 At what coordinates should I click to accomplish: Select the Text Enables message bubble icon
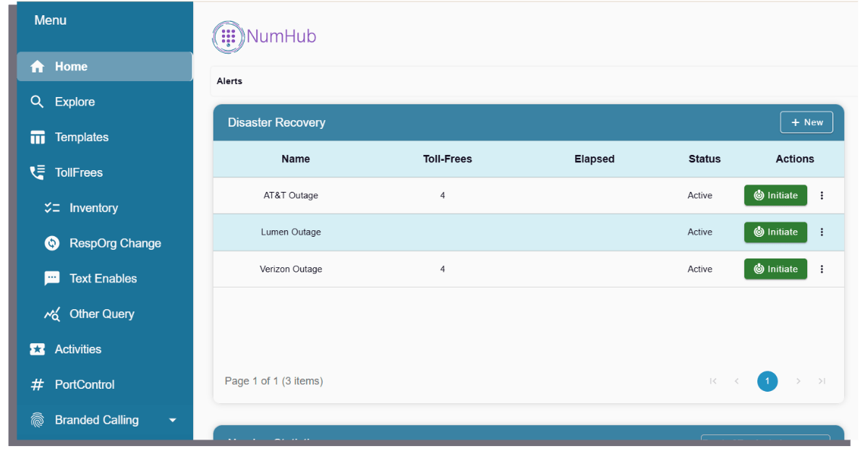click(51, 278)
